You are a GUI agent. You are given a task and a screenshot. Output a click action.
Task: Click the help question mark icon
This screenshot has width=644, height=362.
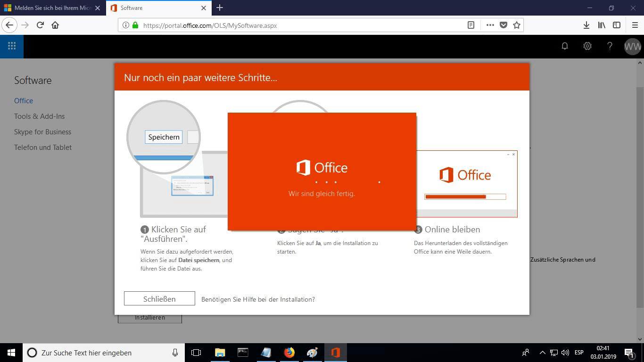[610, 46]
